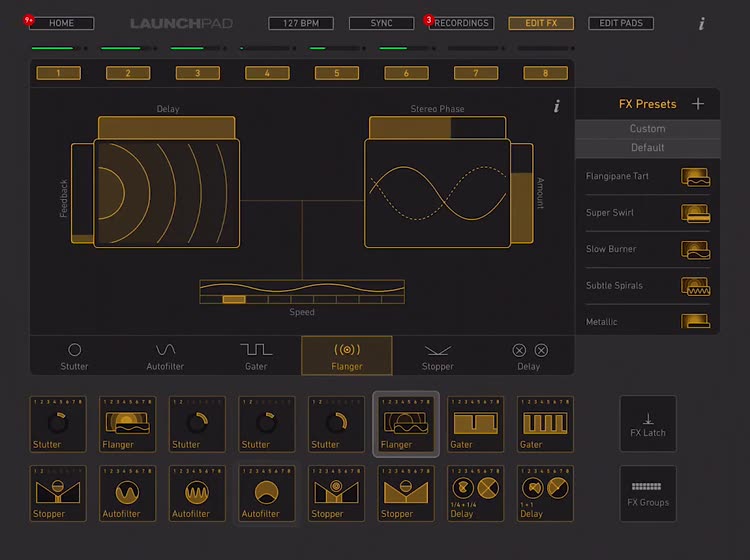Viewport: 750px width, 560px height.
Task: Select the 1 • 1 Delay pad
Action: click(545, 494)
